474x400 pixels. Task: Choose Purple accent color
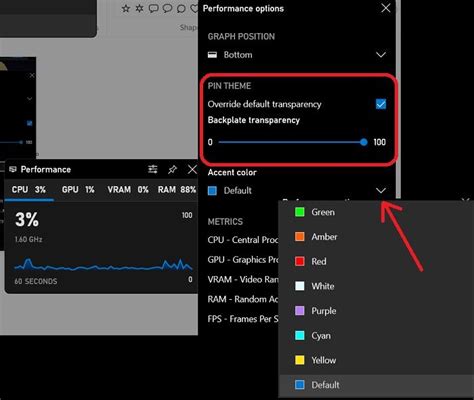(x=376, y=311)
